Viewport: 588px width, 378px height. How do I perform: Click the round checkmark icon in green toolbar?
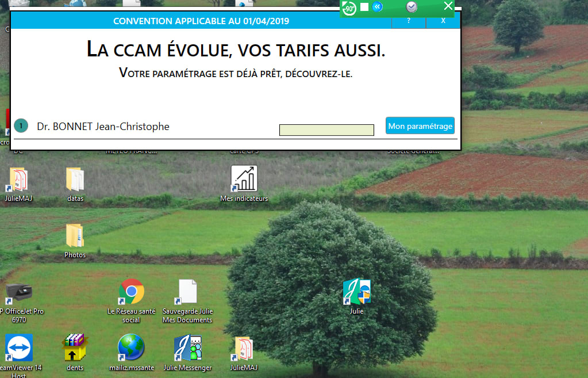[412, 7]
